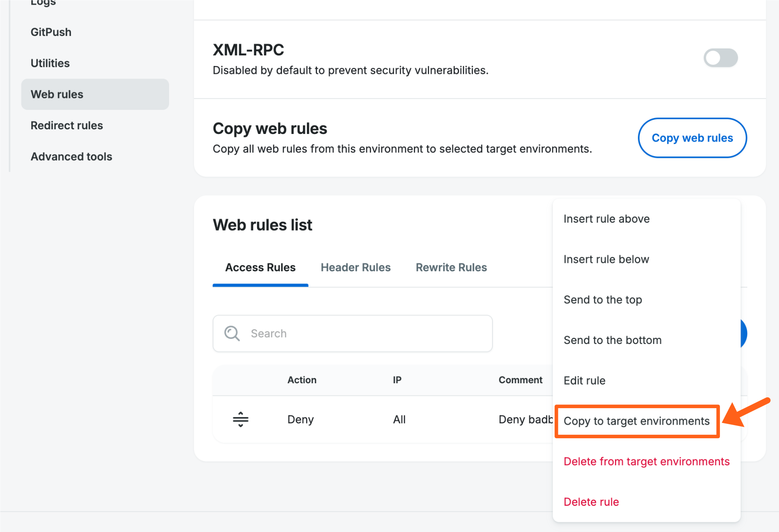This screenshot has width=779, height=532.
Task: Switch to the Header Rules tab
Action: point(355,267)
